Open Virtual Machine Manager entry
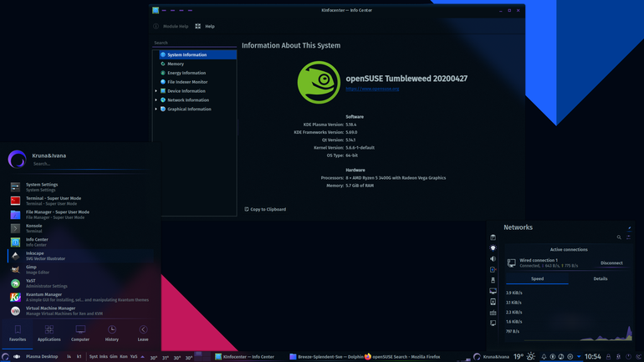644x362 pixels. 80,311
